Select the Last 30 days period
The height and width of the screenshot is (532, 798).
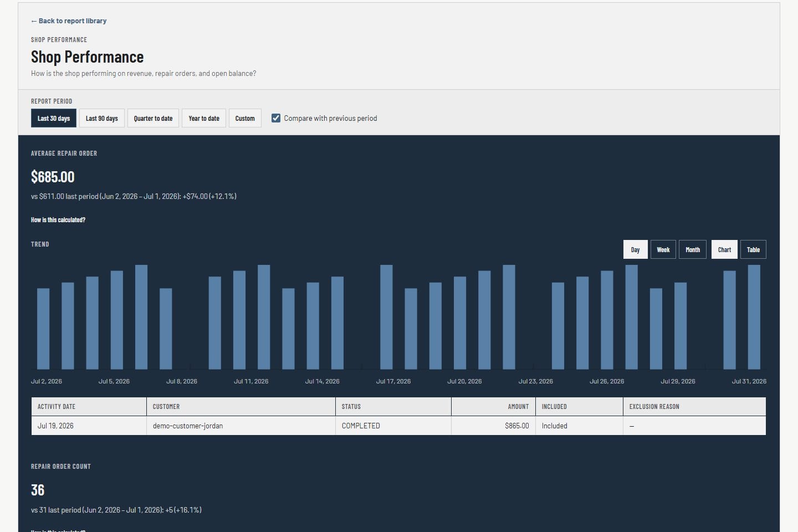pos(54,118)
